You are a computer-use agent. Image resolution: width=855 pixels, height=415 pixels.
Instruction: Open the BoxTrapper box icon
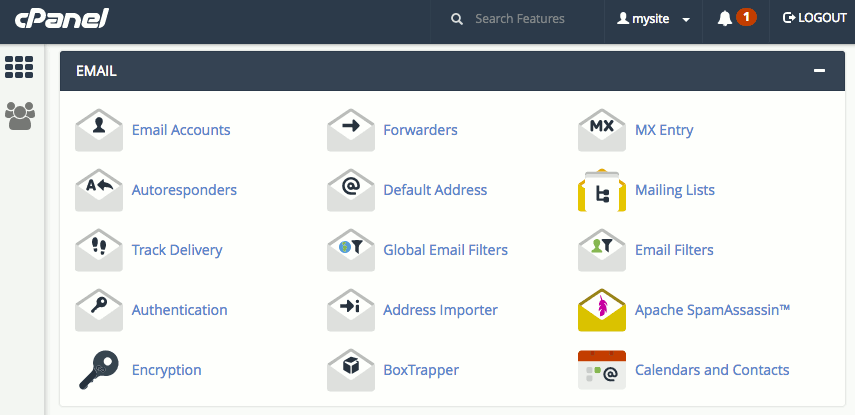(x=351, y=370)
